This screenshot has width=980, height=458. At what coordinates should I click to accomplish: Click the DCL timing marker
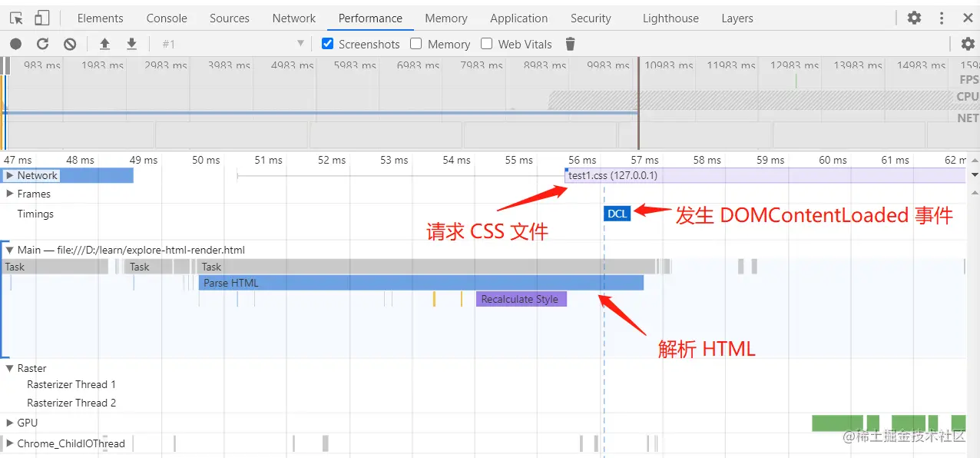coord(617,214)
